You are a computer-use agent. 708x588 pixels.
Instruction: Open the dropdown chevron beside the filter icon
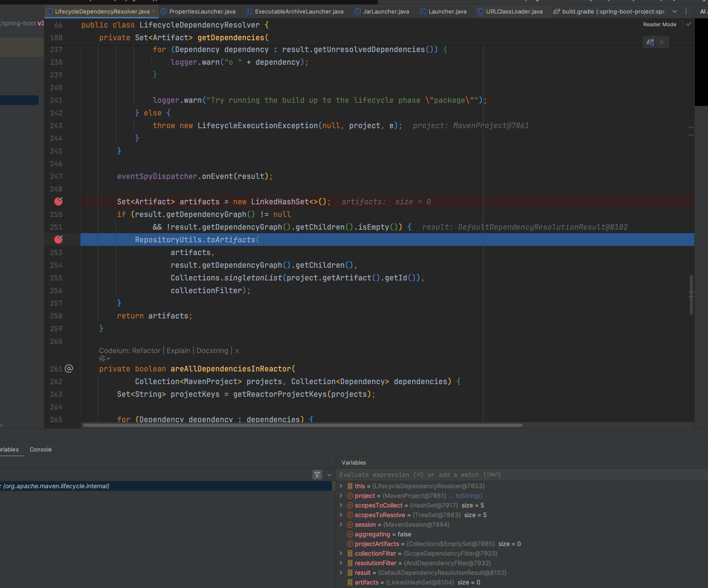coord(329,475)
